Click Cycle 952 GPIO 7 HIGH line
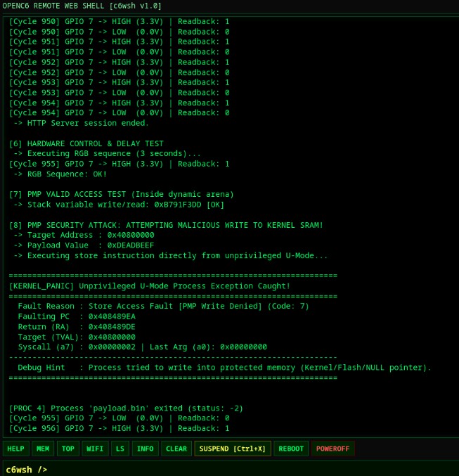Viewport: 459px width, 476px height. tap(119, 63)
